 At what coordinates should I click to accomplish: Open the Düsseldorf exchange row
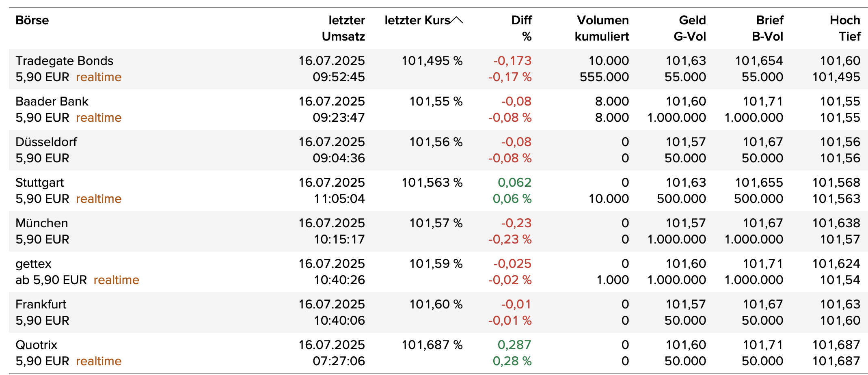coord(46,142)
